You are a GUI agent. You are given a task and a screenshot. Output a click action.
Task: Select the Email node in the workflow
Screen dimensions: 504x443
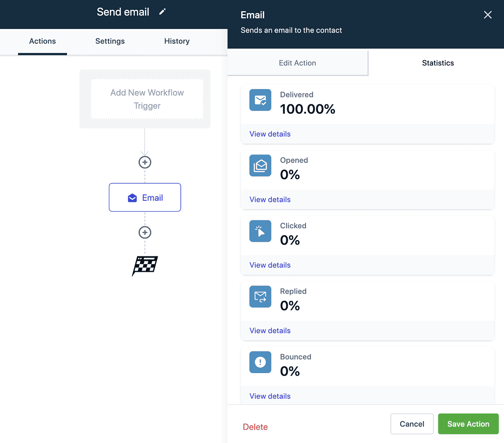pyautogui.click(x=145, y=197)
